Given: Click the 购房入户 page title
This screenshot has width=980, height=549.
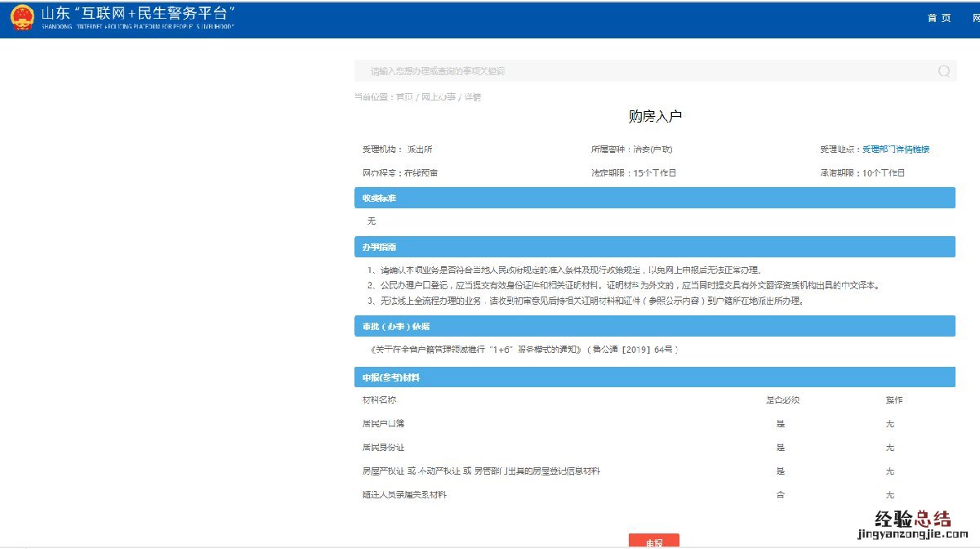Looking at the screenshot, I should pos(655,117).
